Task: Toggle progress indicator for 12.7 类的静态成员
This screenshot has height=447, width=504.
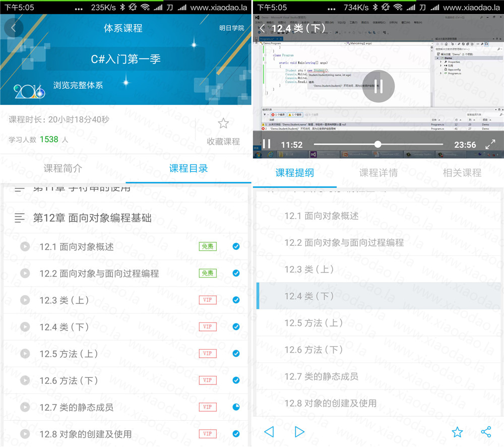Action: point(236,407)
